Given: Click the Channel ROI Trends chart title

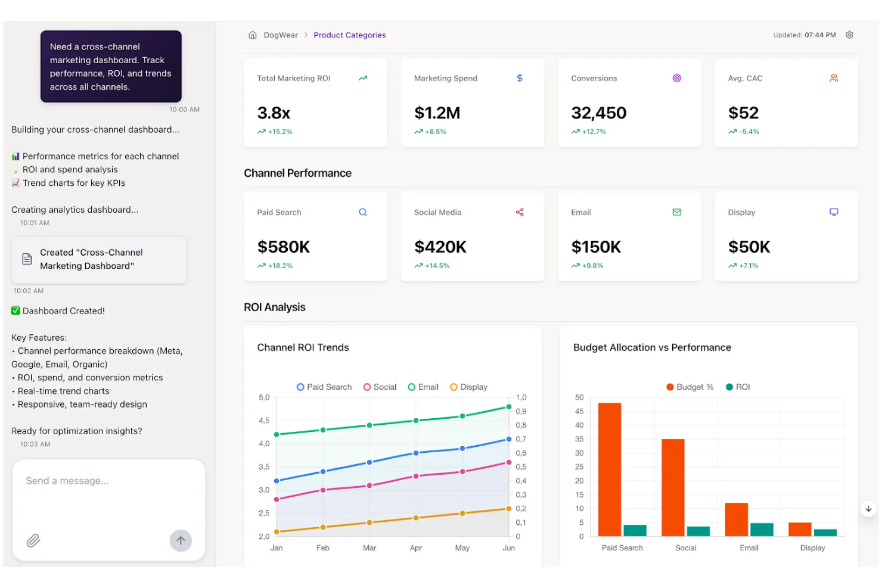Looking at the screenshot, I should point(303,347).
